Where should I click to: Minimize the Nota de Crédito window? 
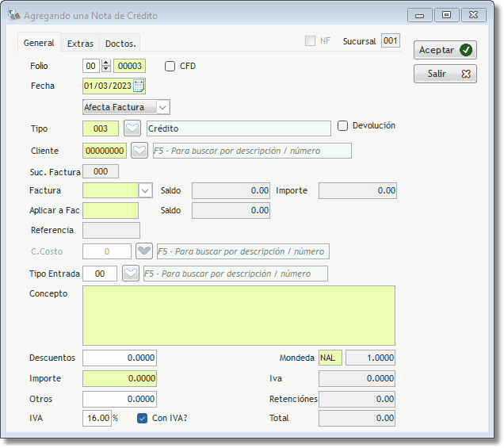(419, 15)
